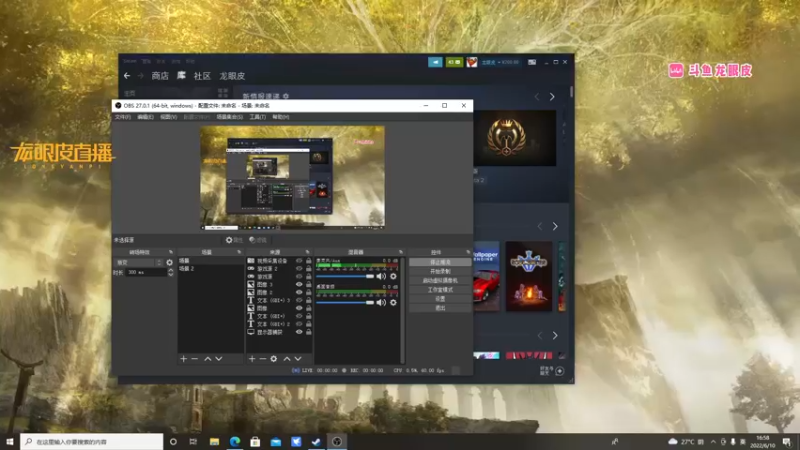Viewport: 800px width, 450px height.
Task: Open Steam 社区 tab
Action: tap(202, 76)
